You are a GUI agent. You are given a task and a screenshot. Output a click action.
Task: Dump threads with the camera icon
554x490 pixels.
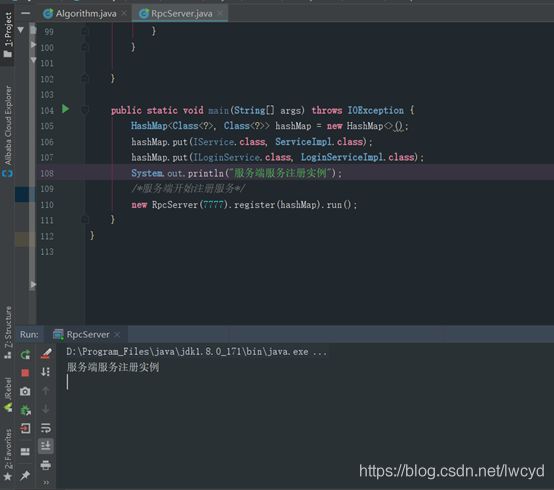pos(25,391)
